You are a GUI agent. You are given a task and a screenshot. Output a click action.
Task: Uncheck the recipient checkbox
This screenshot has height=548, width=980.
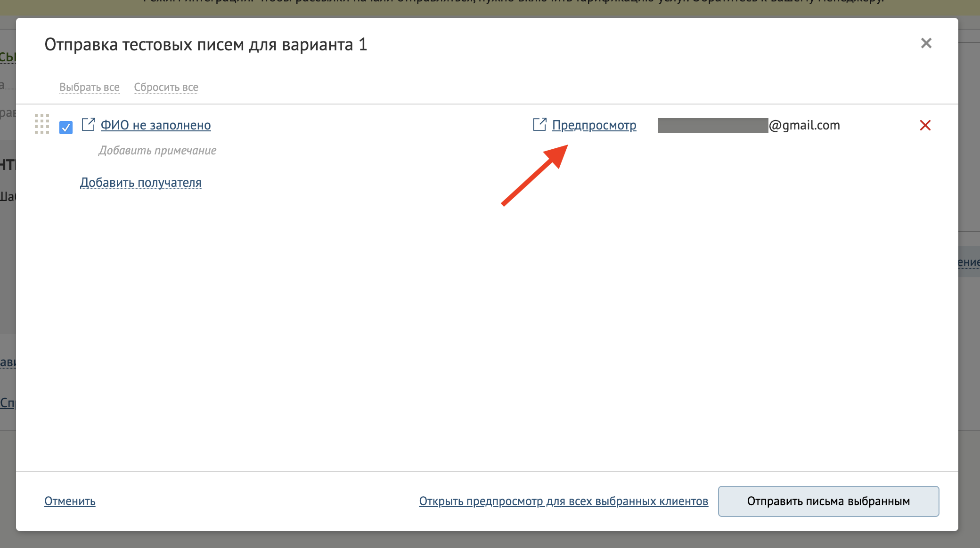(x=66, y=127)
